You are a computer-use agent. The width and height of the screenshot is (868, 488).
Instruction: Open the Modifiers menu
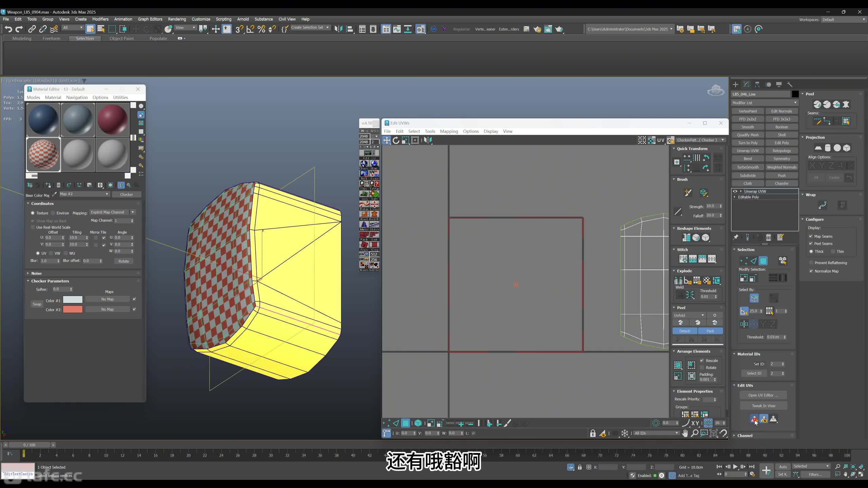pyautogui.click(x=100, y=19)
